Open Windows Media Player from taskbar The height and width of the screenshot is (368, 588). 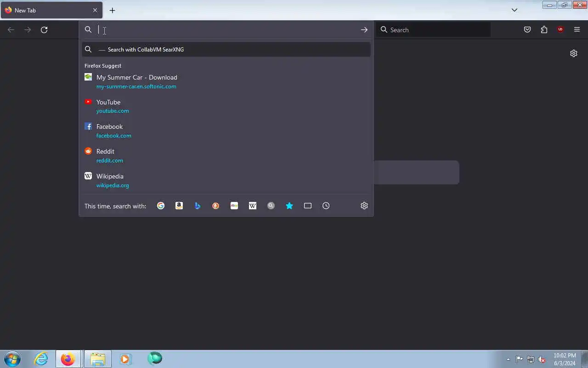pos(125,359)
